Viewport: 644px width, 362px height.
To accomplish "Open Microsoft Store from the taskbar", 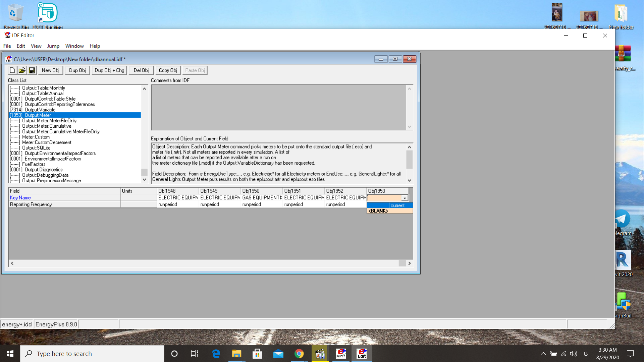I will tap(257, 354).
